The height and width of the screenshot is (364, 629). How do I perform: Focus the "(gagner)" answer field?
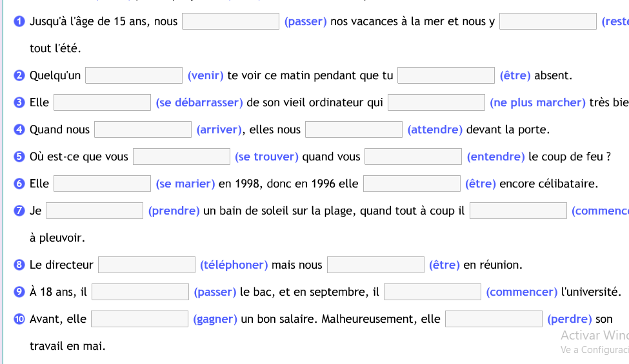tap(139, 319)
